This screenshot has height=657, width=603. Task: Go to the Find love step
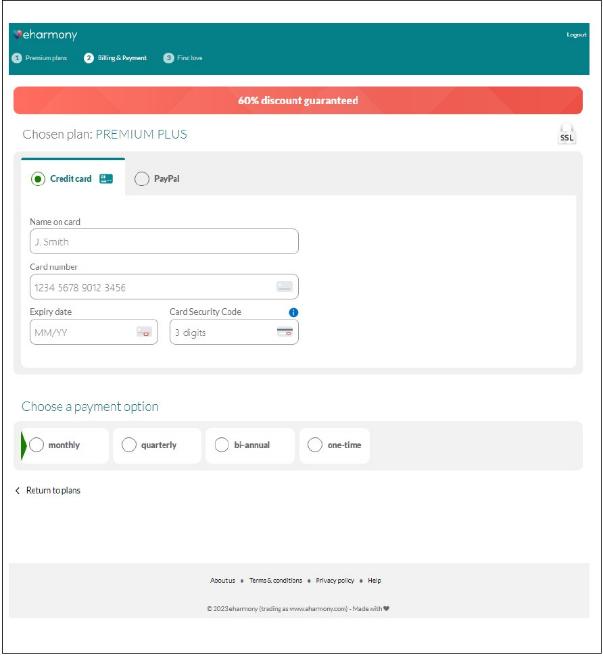click(190, 58)
